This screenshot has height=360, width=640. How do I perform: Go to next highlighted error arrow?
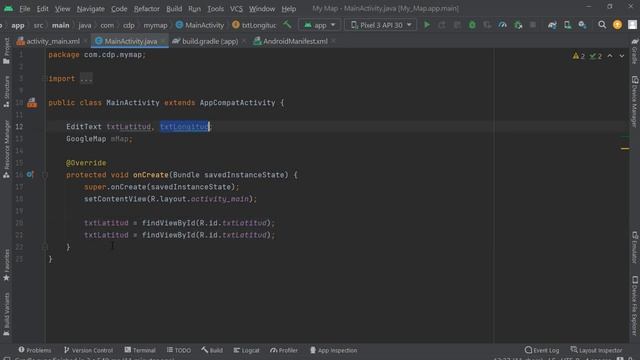click(622, 56)
